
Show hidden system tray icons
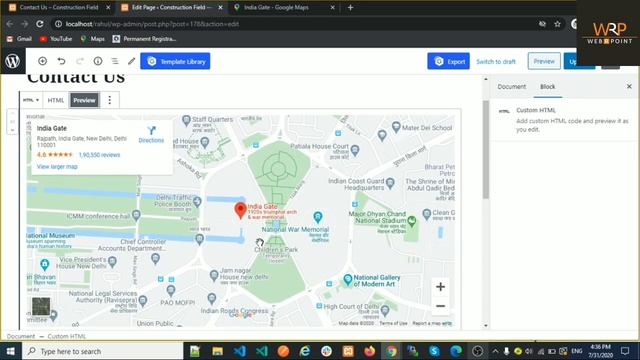pos(495,351)
